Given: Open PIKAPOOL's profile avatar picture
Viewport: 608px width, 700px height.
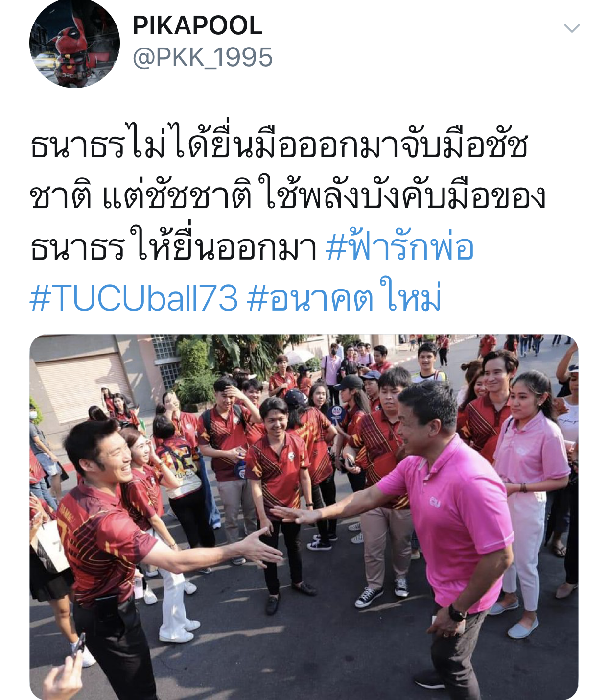Looking at the screenshot, I should click(74, 43).
